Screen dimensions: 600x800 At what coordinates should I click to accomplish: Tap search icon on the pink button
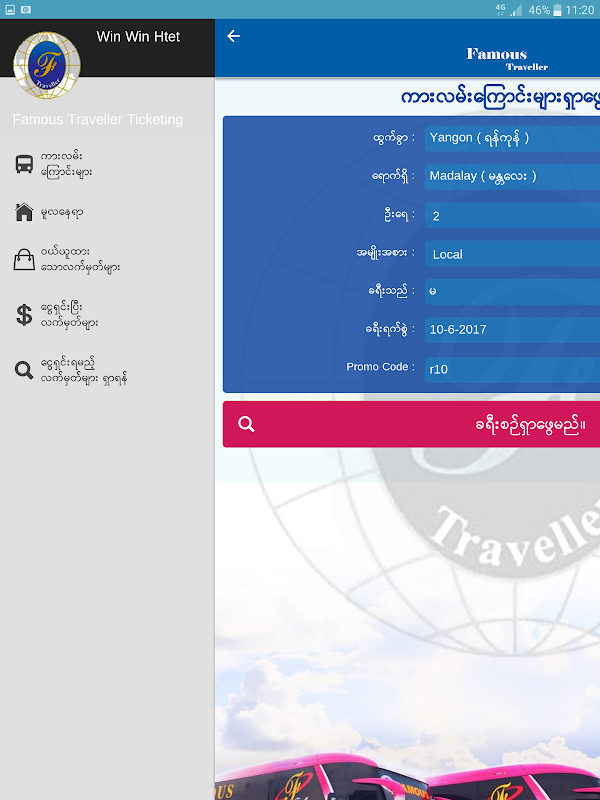tap(246, 424)
